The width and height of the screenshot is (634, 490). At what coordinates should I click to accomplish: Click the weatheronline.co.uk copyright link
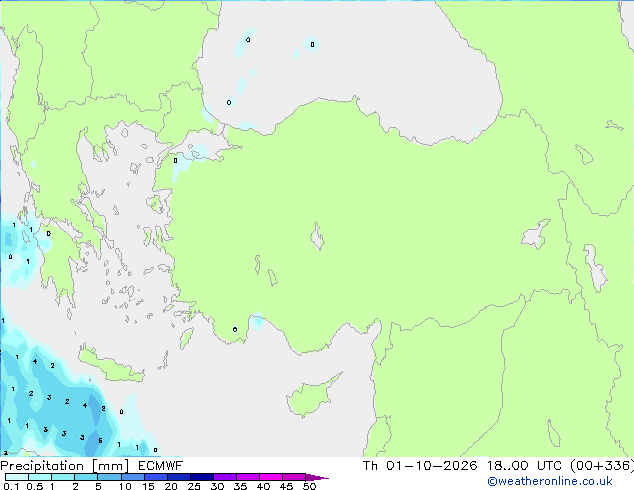click(x=550, y=481)
